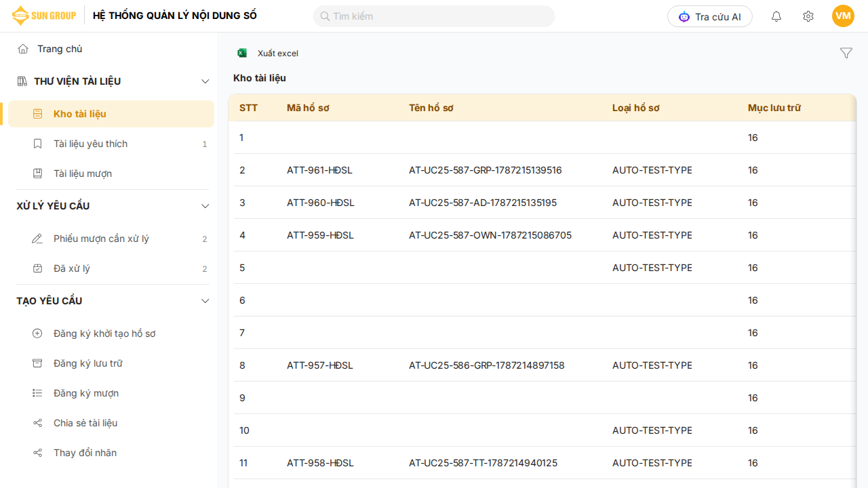Click the ATT-958-HĐSL record code
868x488 pixels.
click(x=320, y=463)
